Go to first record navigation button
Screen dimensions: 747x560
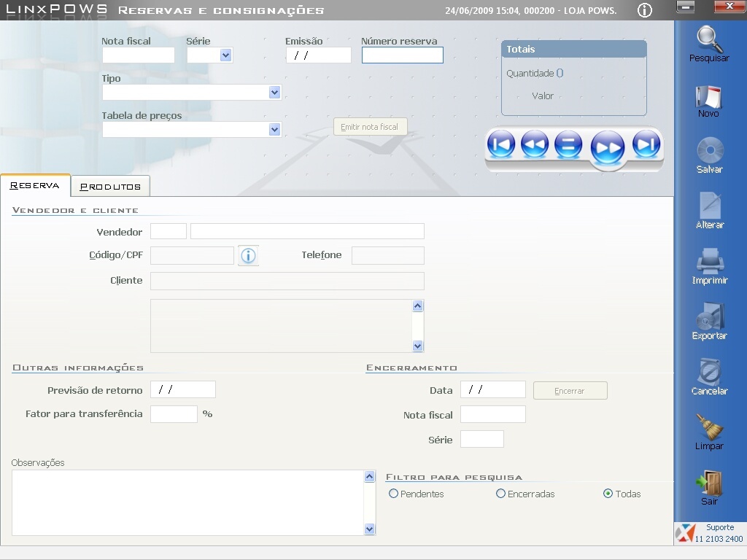(x=500, y=144)
